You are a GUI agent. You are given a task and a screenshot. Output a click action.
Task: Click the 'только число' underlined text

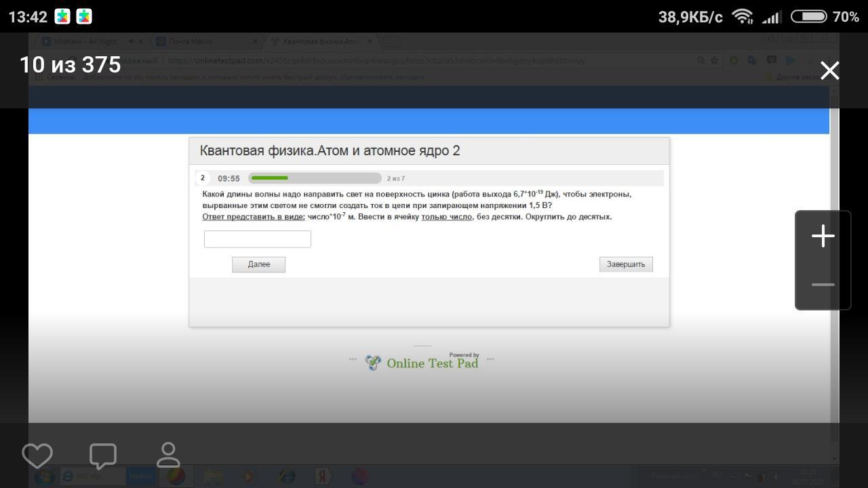coord(446,217)
